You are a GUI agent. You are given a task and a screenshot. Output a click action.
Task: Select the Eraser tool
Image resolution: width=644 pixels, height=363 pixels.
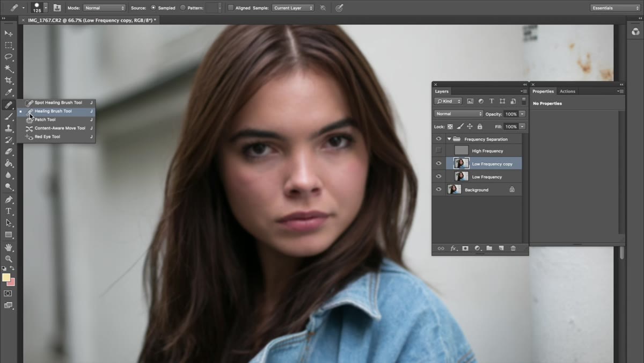tap(9, 151)
